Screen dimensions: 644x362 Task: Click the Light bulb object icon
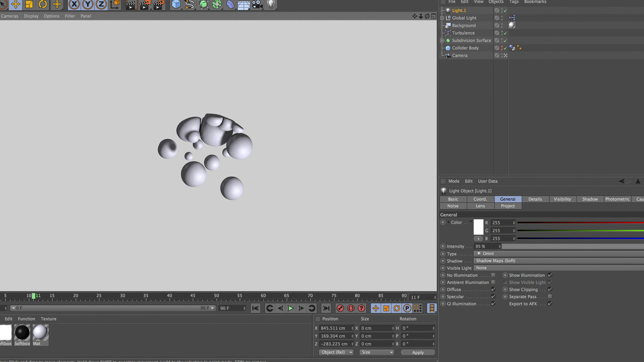point(271,4)
